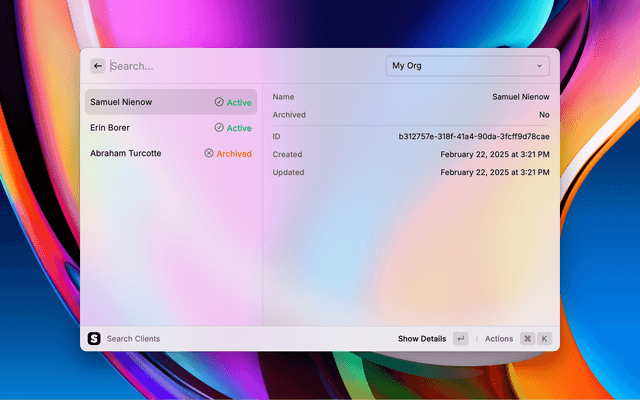Click the Search input field
The width and height of the screenshot is (640, 400).
click(x=240, y=66)
